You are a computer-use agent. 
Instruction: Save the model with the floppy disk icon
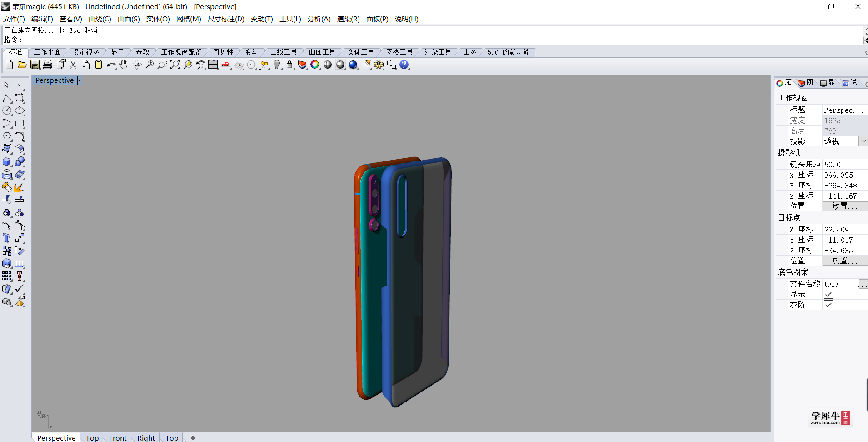tap(35, 65)
